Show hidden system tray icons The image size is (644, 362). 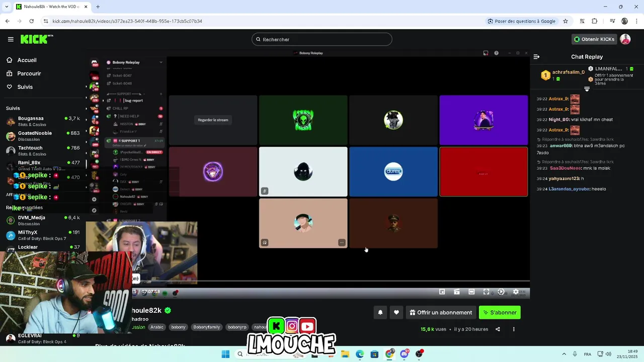[563, 354]
